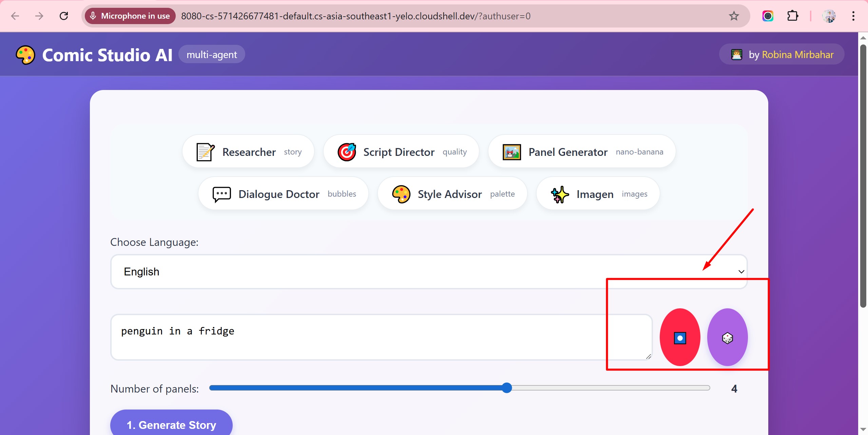Click the Microphone in use indicator
868x435 pixels.
tap(130, 16)
